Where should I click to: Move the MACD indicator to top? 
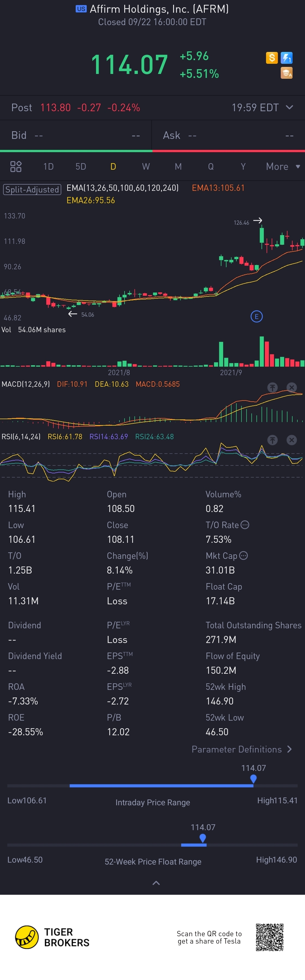point(272,388)
